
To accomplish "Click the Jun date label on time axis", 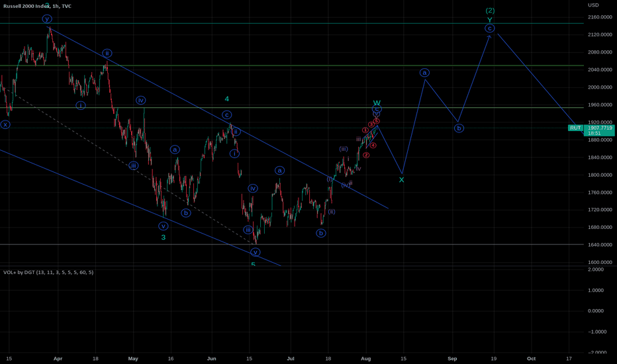I will (212, 359).
